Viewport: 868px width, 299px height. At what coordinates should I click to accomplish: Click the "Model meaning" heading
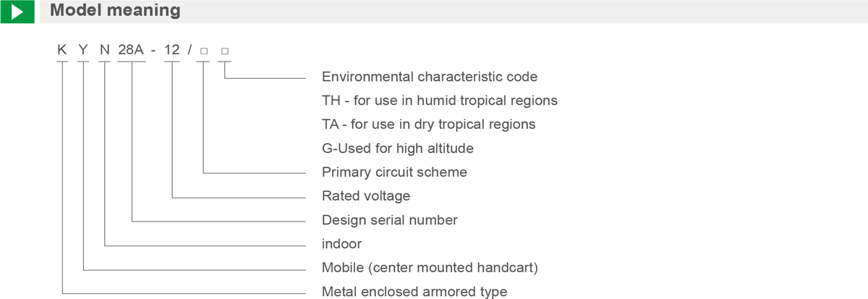click(x=115, y=12)
